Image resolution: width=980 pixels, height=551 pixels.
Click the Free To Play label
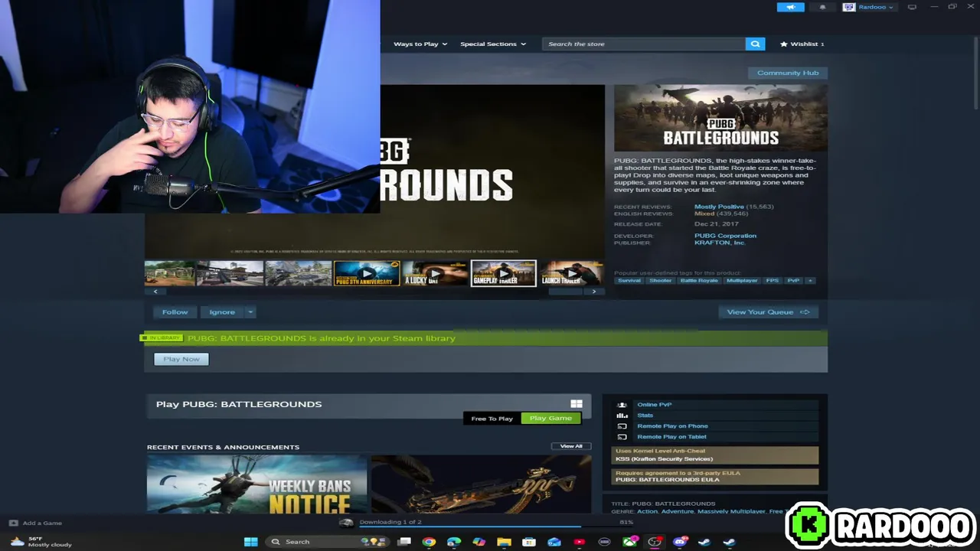(492, 419)
